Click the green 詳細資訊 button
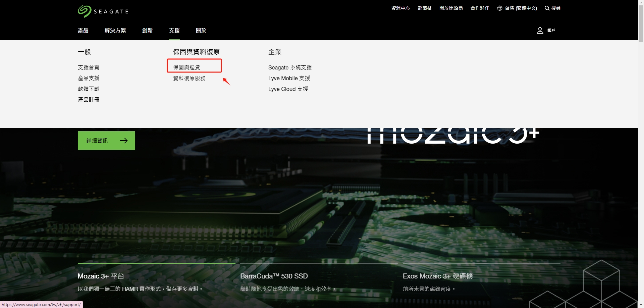Image resolution: width=644 pixels, height=308 pixels. 106,141
